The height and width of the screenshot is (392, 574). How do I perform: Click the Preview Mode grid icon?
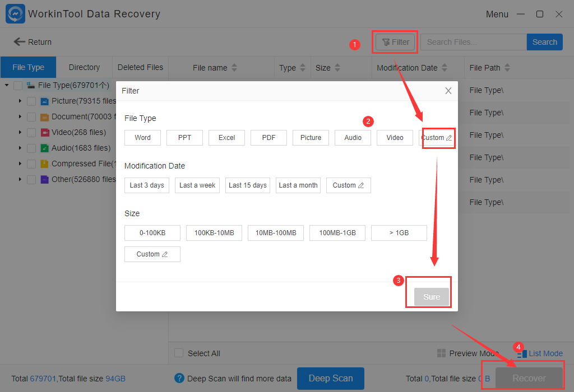coord(442,353)
